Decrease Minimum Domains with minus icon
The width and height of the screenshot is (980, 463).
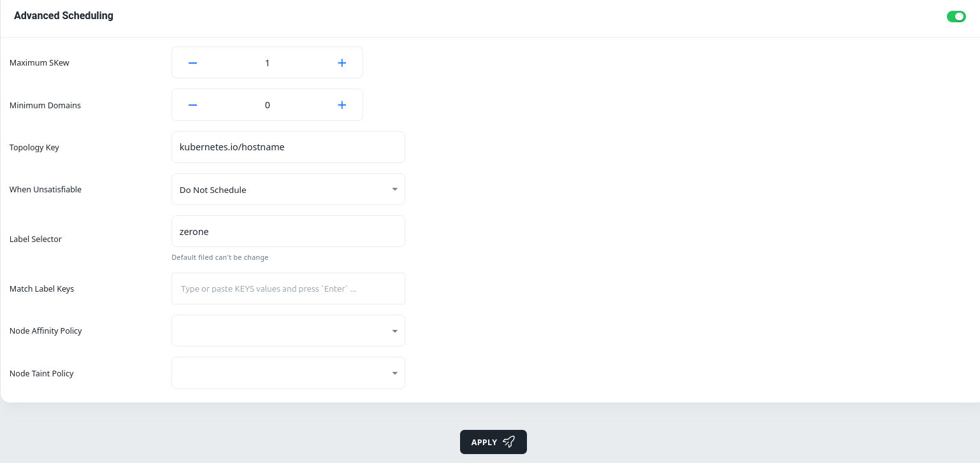(192, 105)
